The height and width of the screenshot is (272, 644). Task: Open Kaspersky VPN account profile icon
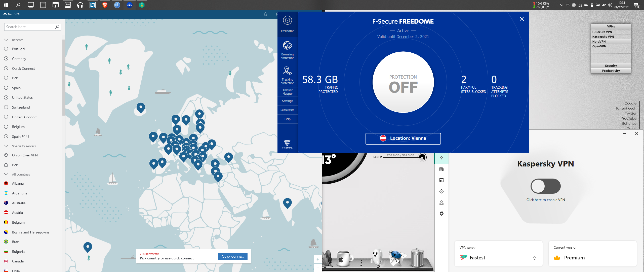click(441, 202)
